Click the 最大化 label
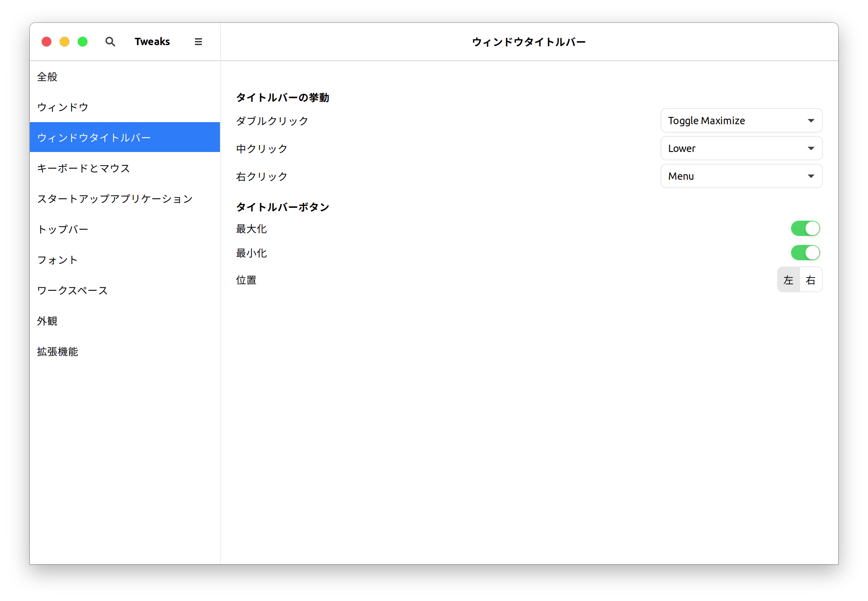The image size is (868, 601). click(x=251, y=229)
